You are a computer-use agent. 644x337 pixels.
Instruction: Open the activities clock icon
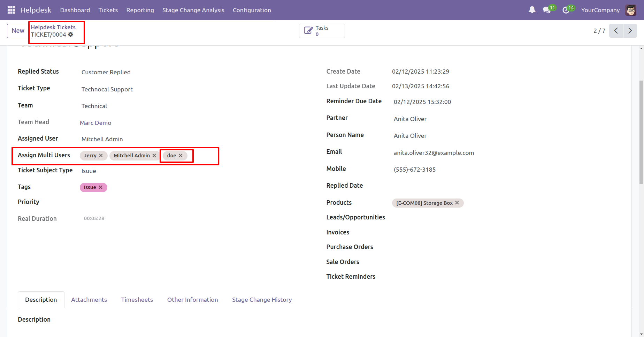pyautogui.click(x=566, y=10)
